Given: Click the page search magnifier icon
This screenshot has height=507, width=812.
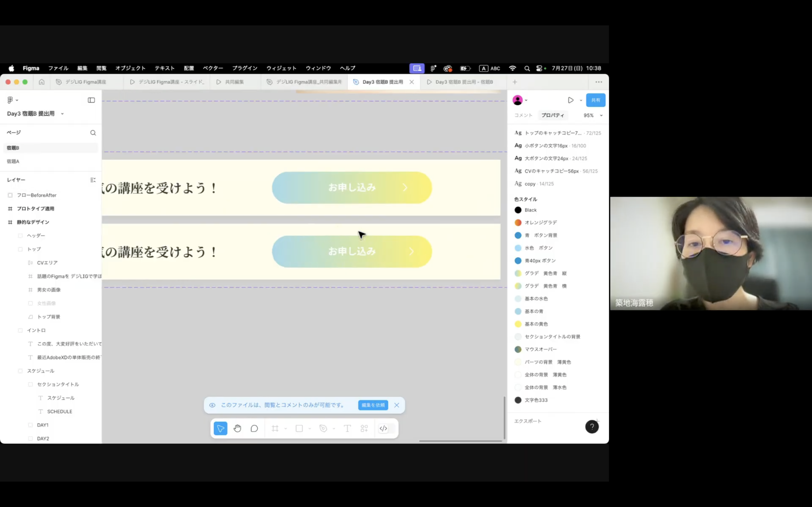Looking at the screenshot, I should pyautogui.click(x=93, y=133).
